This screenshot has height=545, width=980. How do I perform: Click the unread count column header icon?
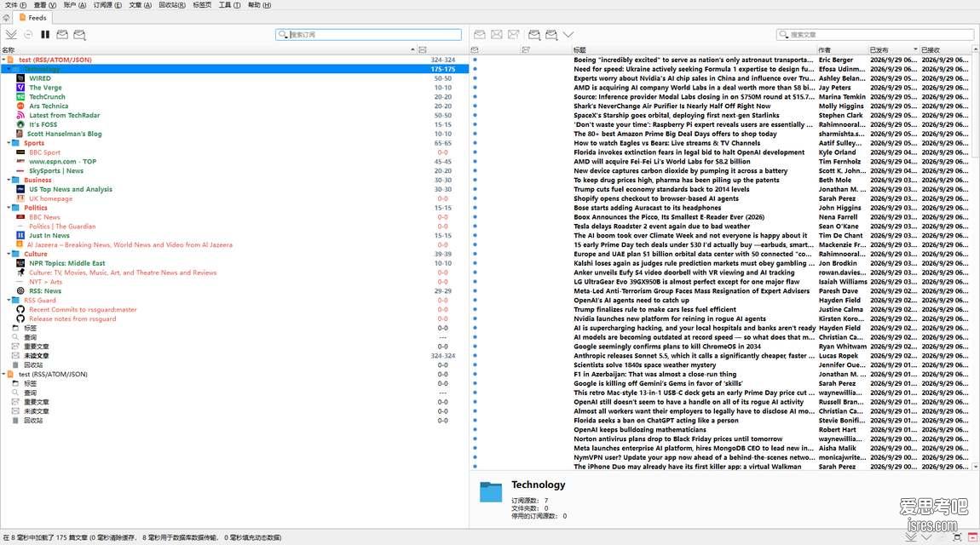pos(423,50)
